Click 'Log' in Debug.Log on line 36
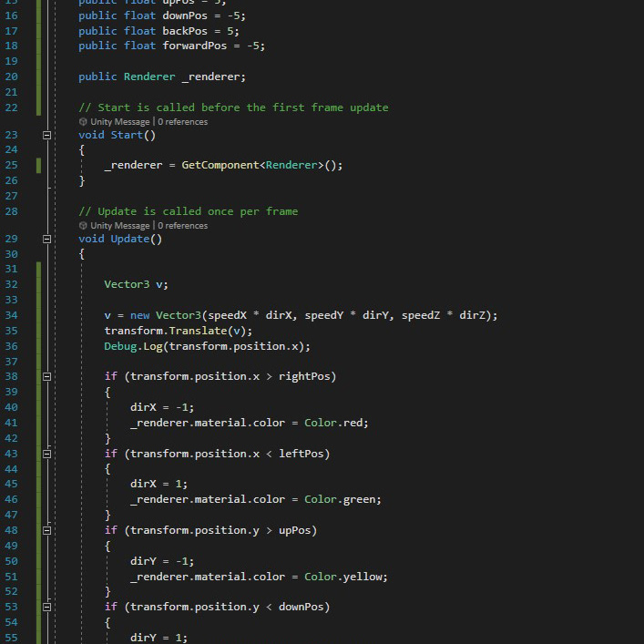The image size is (644, 644). point(153,347)
